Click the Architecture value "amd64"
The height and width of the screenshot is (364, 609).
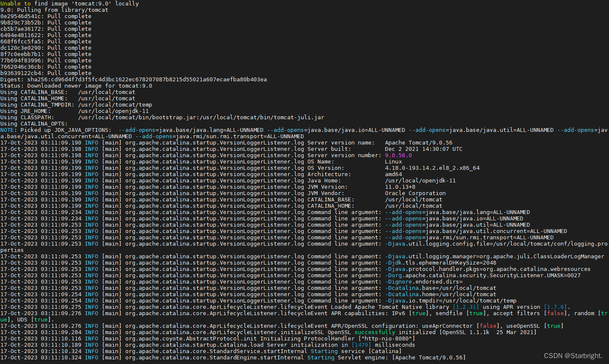pos(393,174)
